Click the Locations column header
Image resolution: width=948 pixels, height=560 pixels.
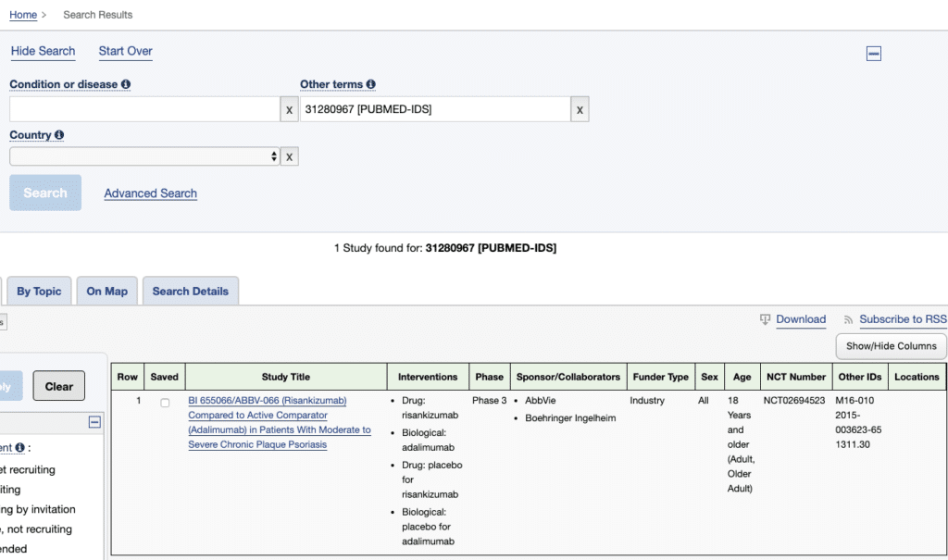[x=917, y=377]
